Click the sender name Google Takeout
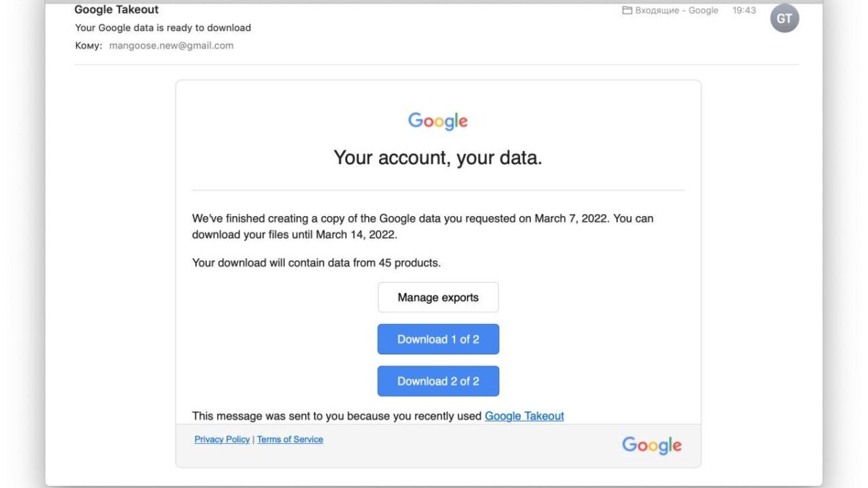 tap(116, 10)
